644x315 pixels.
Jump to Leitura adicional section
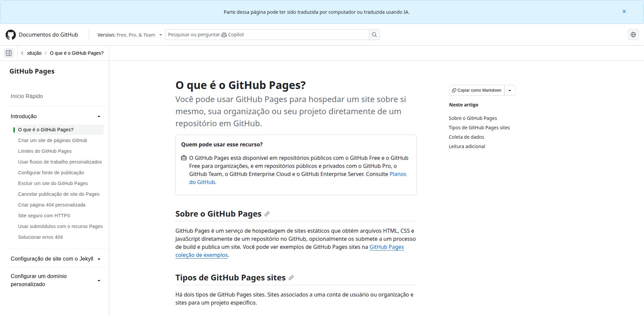(x=467, y=146)
